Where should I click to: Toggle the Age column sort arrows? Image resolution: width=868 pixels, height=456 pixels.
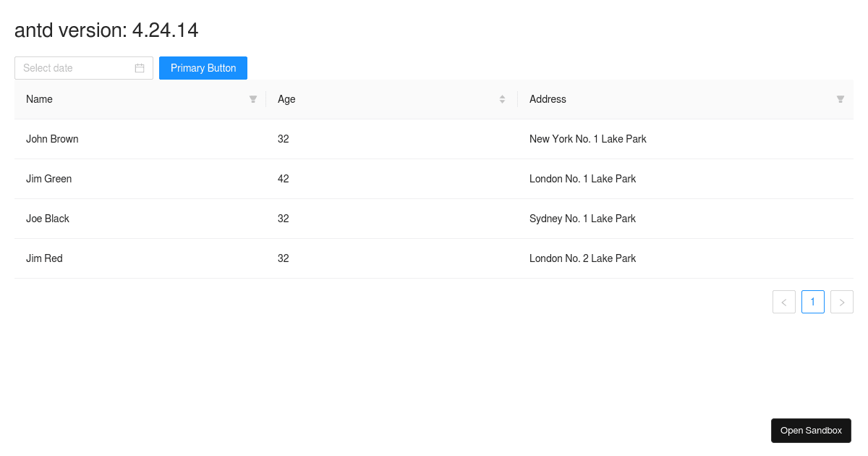click(x=502, y=99)
